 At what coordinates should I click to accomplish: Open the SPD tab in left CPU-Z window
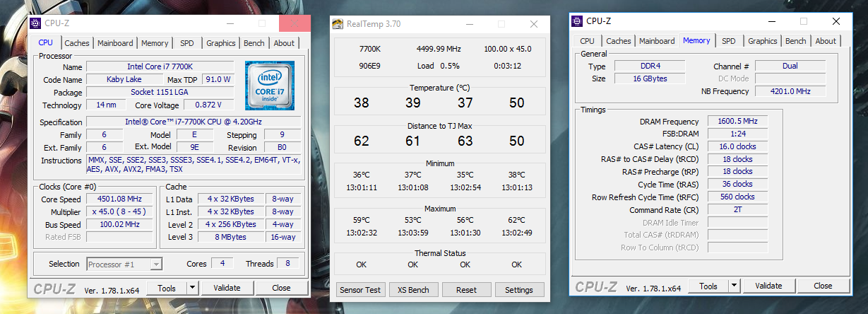pos(187,43)
